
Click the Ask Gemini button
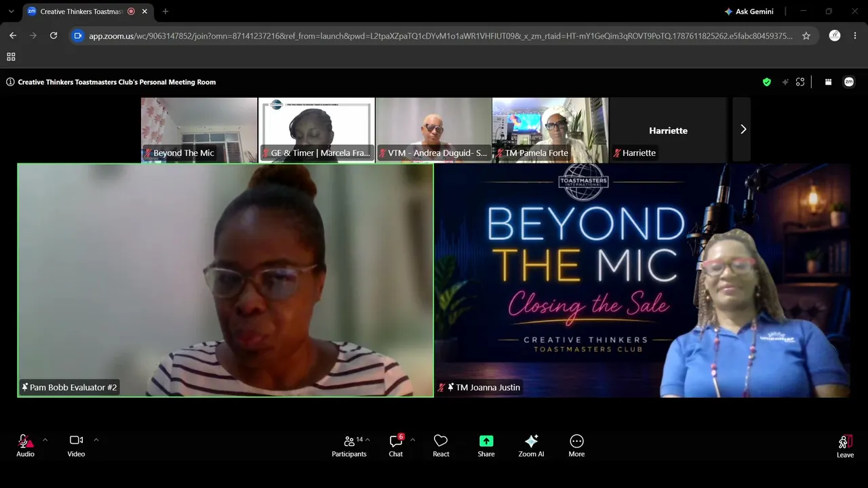(x=749, y=12)
